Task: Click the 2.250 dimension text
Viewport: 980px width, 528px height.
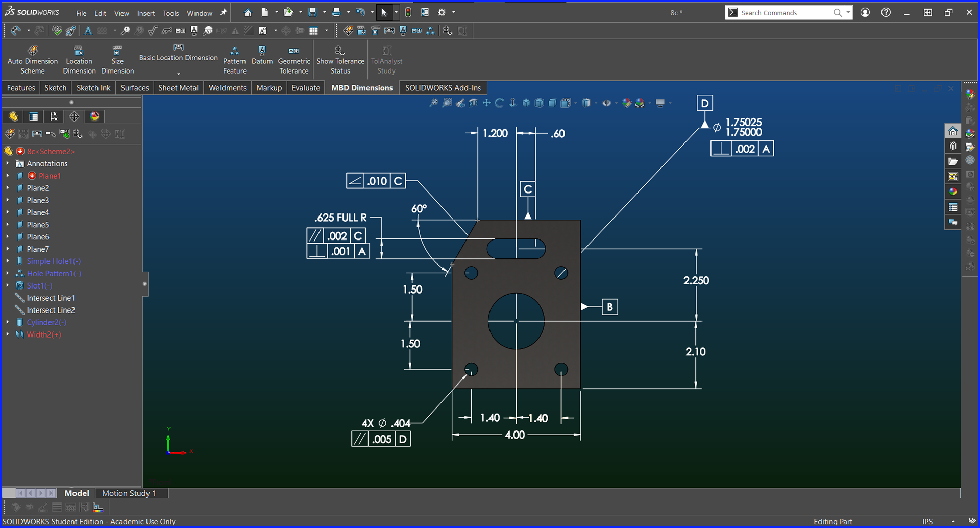Action: [x=696, y=280]
